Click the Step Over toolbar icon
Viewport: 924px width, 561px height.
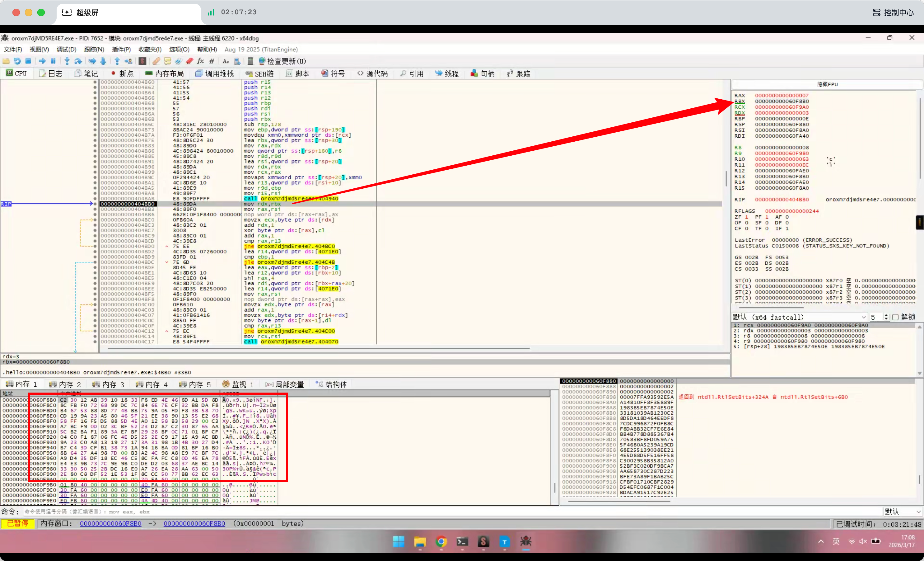pyautogui.click(x=78, y=61)
